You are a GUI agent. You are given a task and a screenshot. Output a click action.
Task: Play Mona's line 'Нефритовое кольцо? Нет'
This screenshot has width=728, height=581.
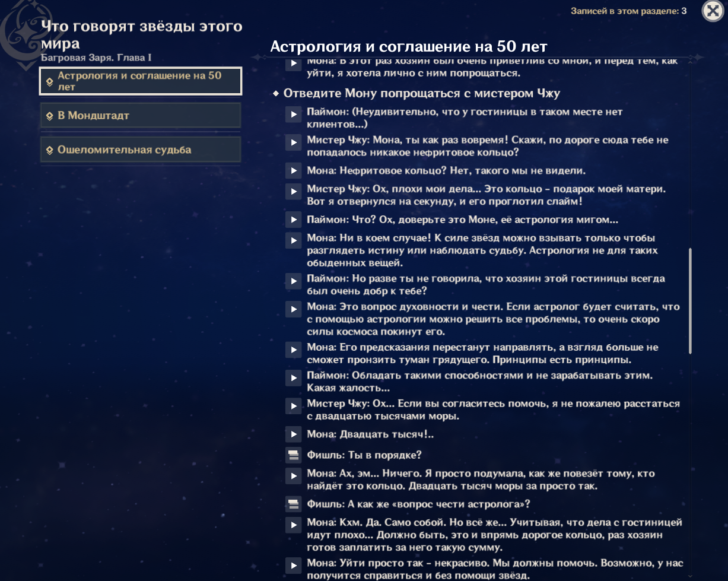tap(293, 171)
